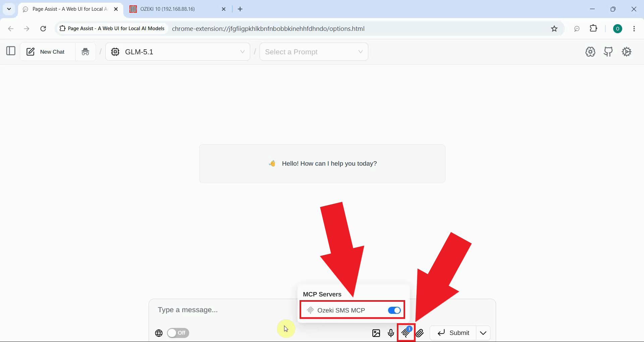Submit the chat message

pos(453,333)
